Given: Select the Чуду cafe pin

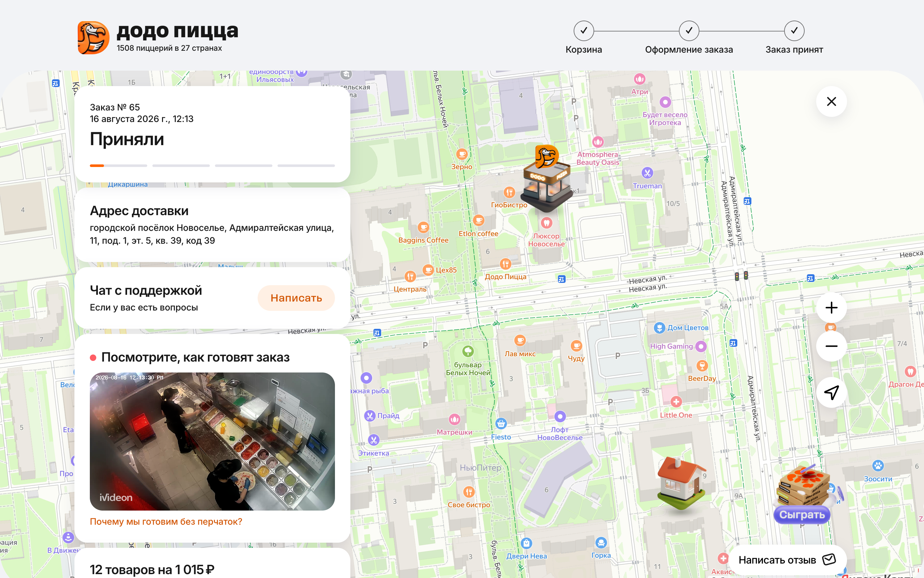Looking at the screenshot, I should [x=576, y=346].
